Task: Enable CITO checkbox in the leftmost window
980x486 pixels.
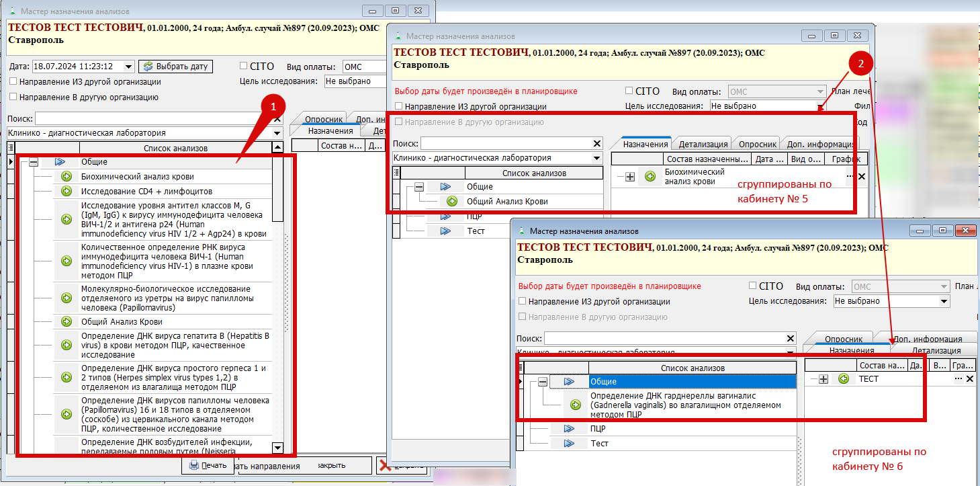Action: (244, 66)
